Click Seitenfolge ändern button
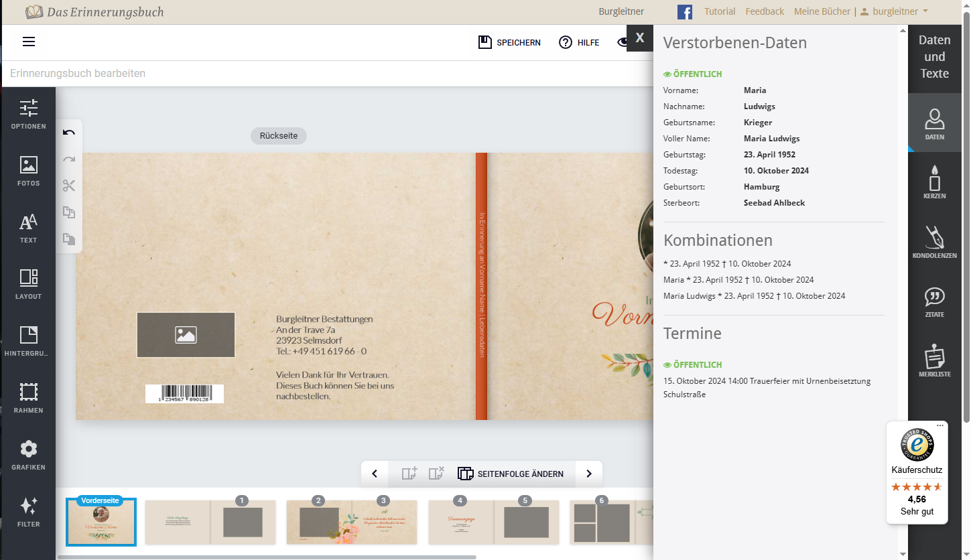 pyautogui.click(x=511, y=474)
